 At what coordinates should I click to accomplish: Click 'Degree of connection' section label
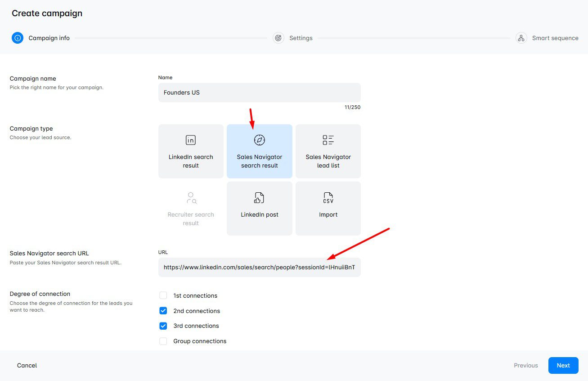pos(40,294)
